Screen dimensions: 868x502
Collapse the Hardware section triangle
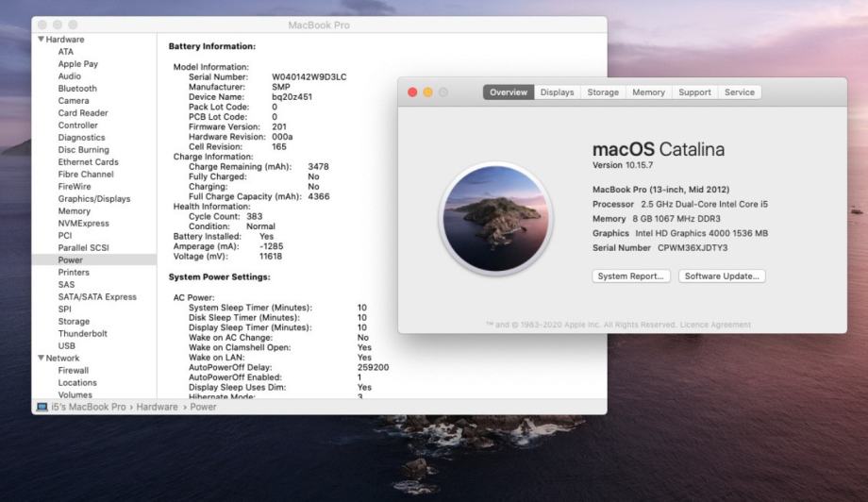pyautogui.click(x=41, y=40)
